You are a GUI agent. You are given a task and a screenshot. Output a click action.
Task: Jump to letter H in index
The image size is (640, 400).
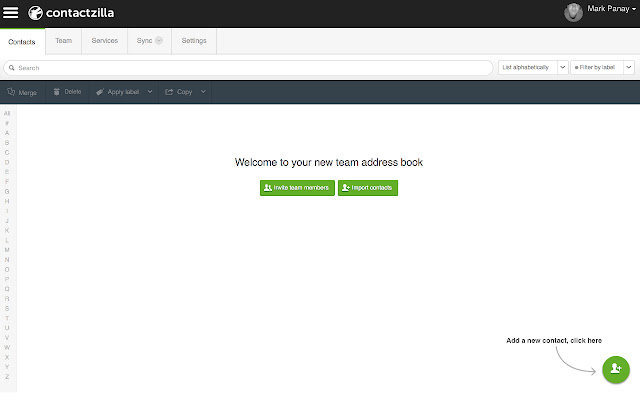click(7, 201)
